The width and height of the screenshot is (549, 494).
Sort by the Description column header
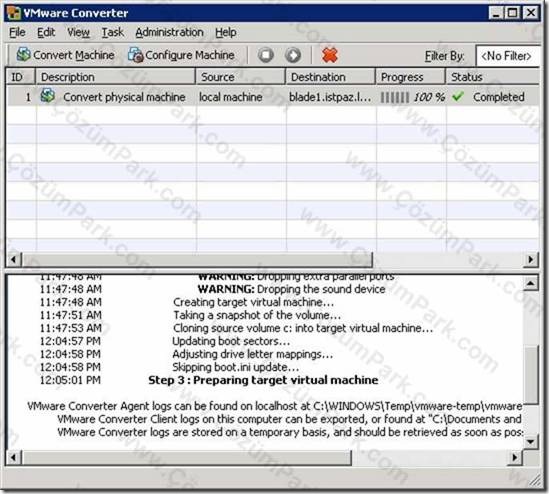tap(115, 77)
